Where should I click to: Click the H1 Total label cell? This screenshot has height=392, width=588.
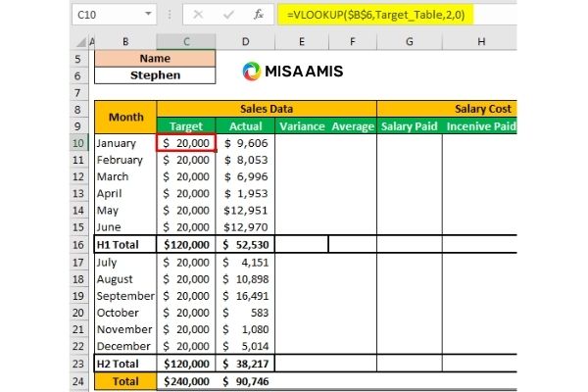tap(125, 245)
